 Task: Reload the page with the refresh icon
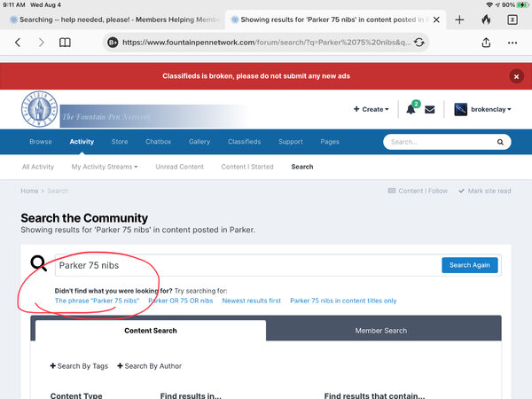[419, 43]
